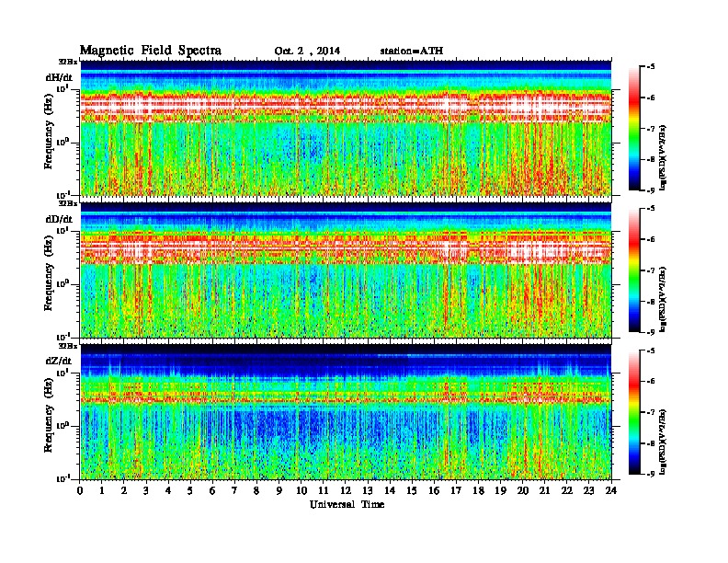Image resolution: width=728 pixels, height=563 pixels.
Task: Select the dZ/dt panel label
Action: coord(59,361)
